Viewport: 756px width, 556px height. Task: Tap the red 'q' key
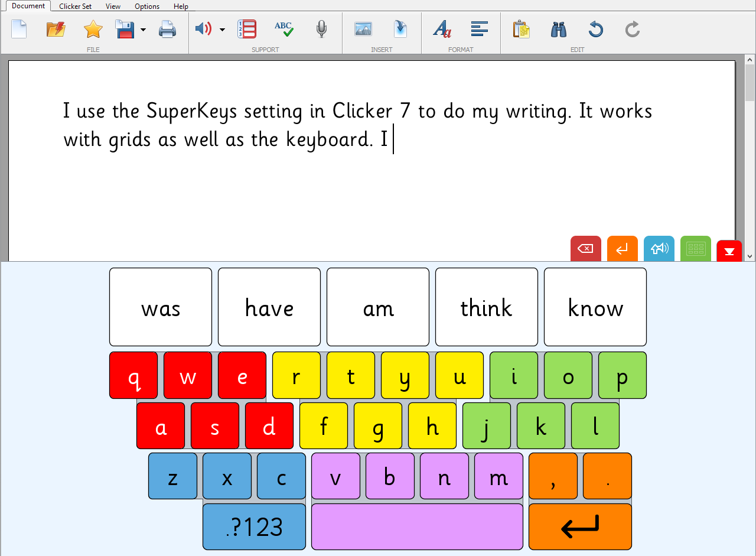133,375
